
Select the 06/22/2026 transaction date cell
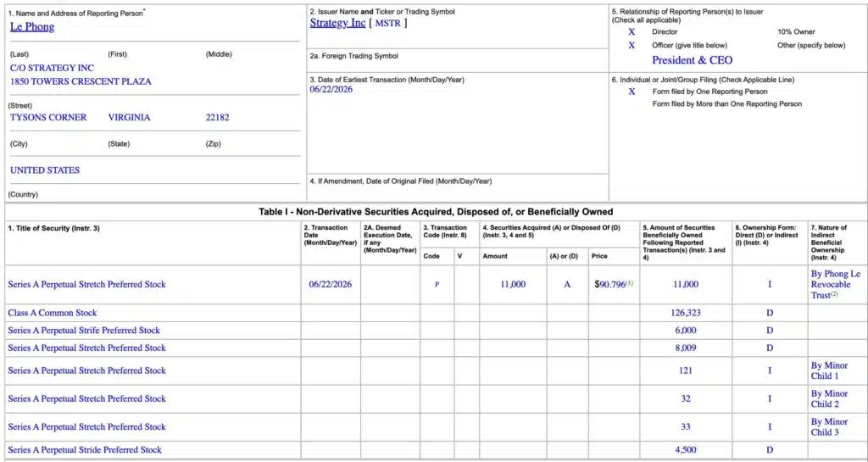331,284
